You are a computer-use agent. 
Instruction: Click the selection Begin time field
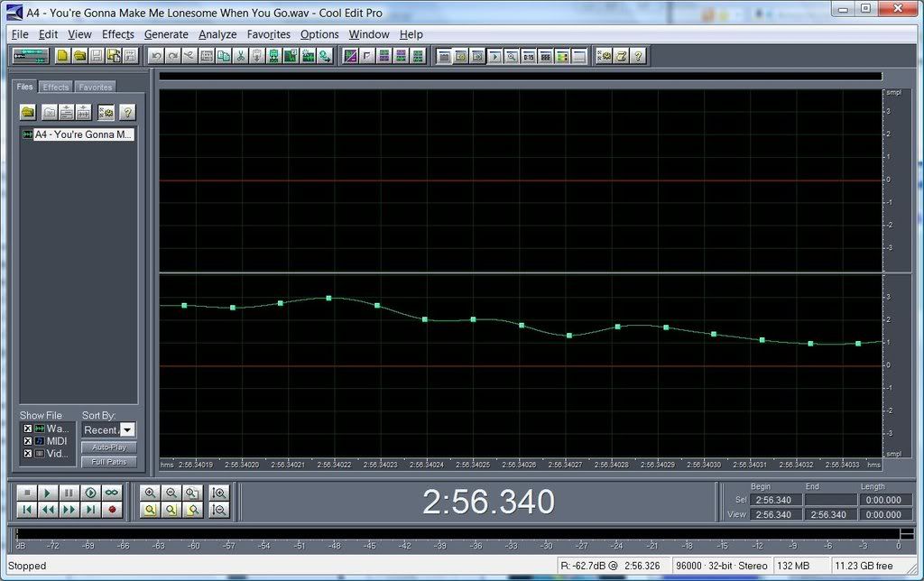775,500
